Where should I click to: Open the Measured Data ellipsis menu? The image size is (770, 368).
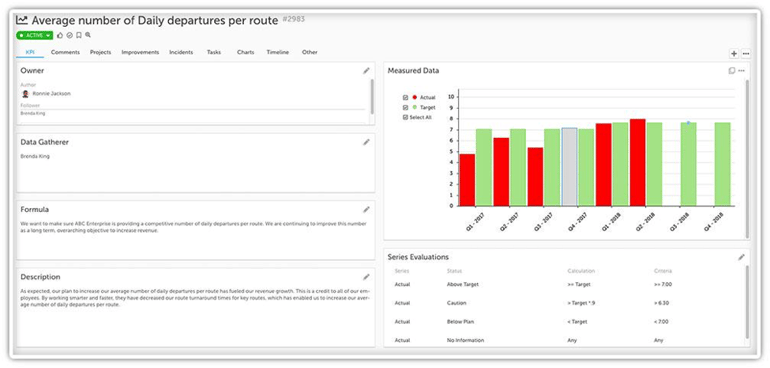point(742,71)
